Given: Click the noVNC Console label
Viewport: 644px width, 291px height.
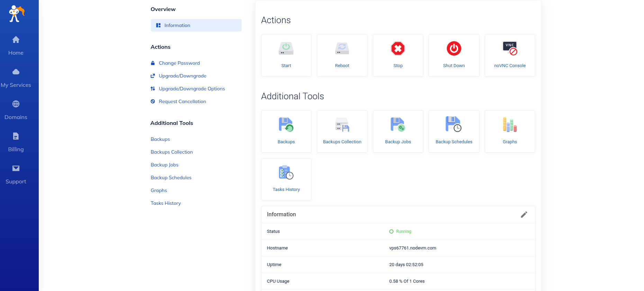Looking at the screenshot, I should point(510,65).
